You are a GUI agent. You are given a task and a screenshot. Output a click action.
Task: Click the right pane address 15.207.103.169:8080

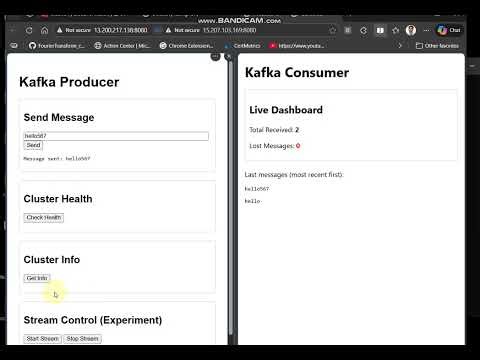tap(230, 30)
